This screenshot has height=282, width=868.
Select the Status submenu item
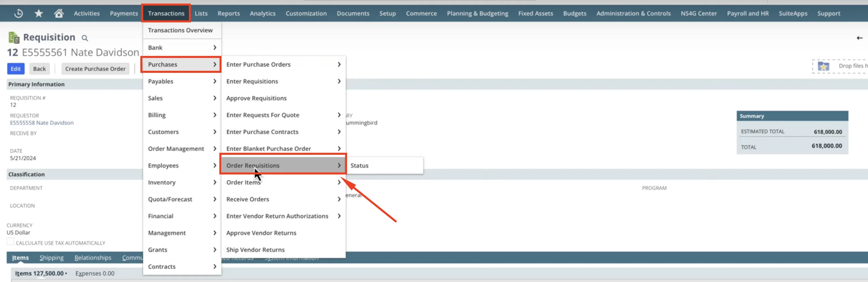click(384, 166)
